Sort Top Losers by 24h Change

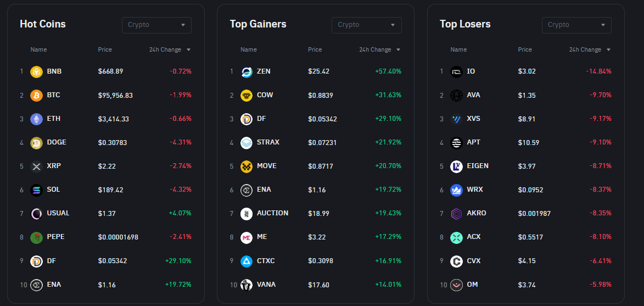[x=590, y=49]
